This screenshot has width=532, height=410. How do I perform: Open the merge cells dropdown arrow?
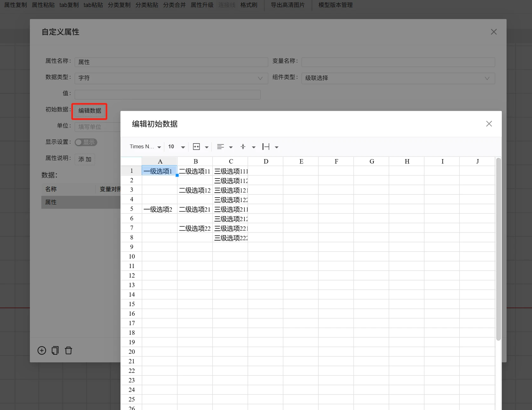pyautogui.click(x=207, y=147)
